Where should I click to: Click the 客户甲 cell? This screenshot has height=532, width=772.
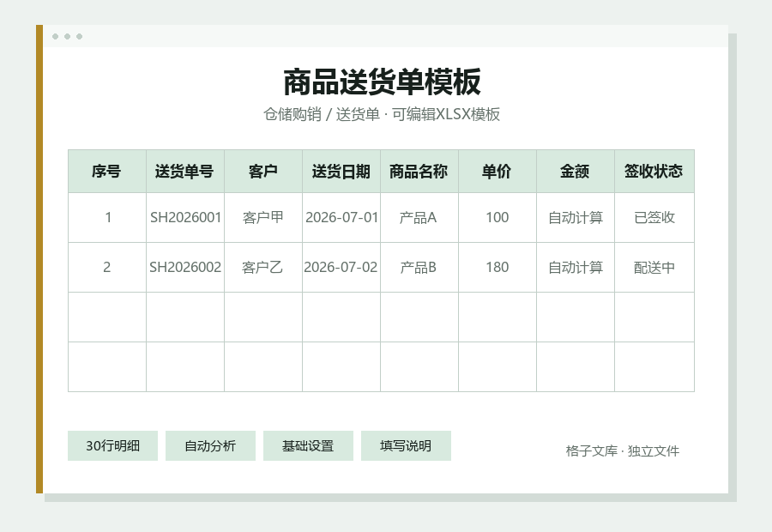(x=263, y=217)
